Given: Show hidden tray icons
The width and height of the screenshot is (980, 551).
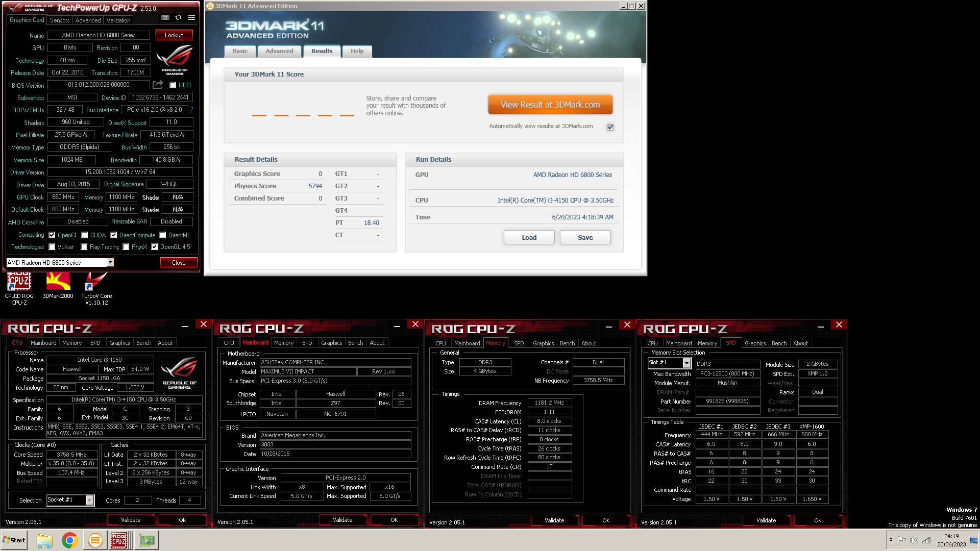Looking at the screenshot, I should tap(891, 540).
